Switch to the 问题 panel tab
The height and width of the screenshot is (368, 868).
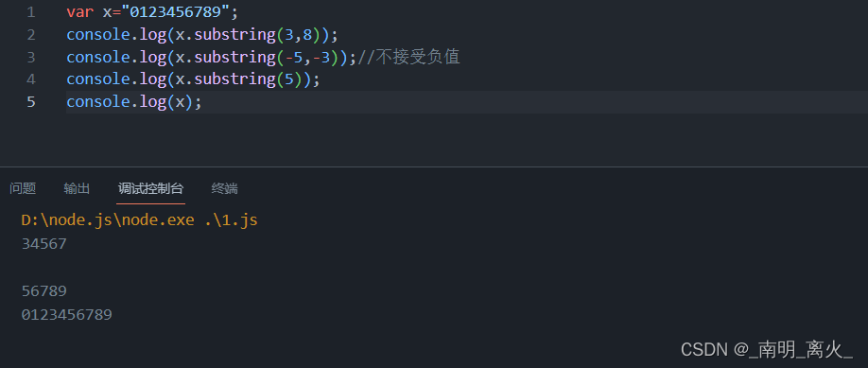pos(23,188)
